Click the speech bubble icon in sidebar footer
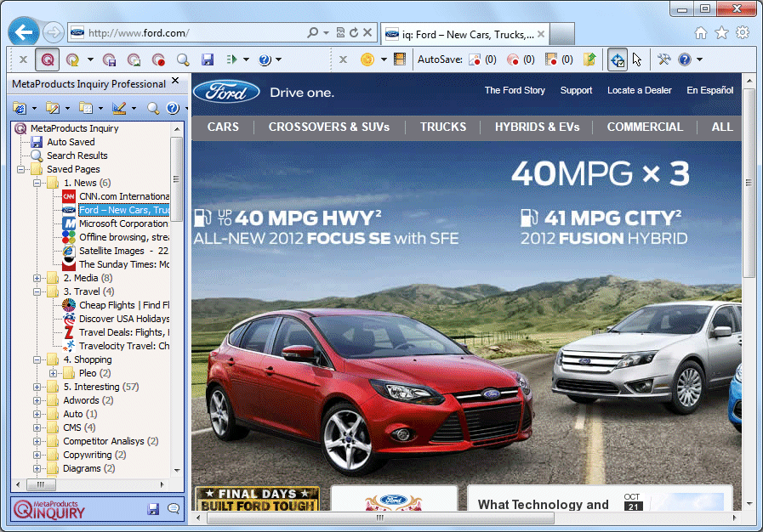The height and width of the screenshot is (532, 763). pos(174,508)
